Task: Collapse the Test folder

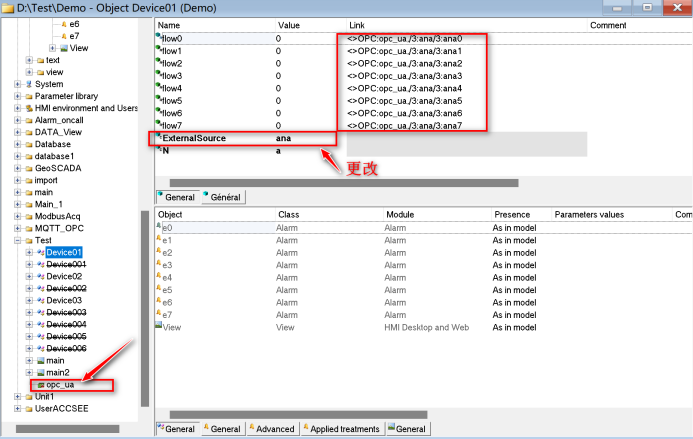Action: 17,240
